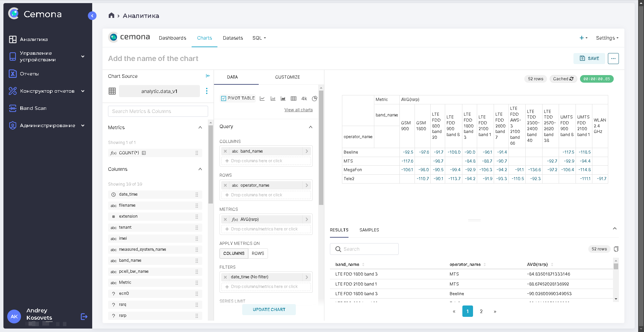Switch to the CUSTOMIZE tab
Screen dimensions: 644x332
287,77
